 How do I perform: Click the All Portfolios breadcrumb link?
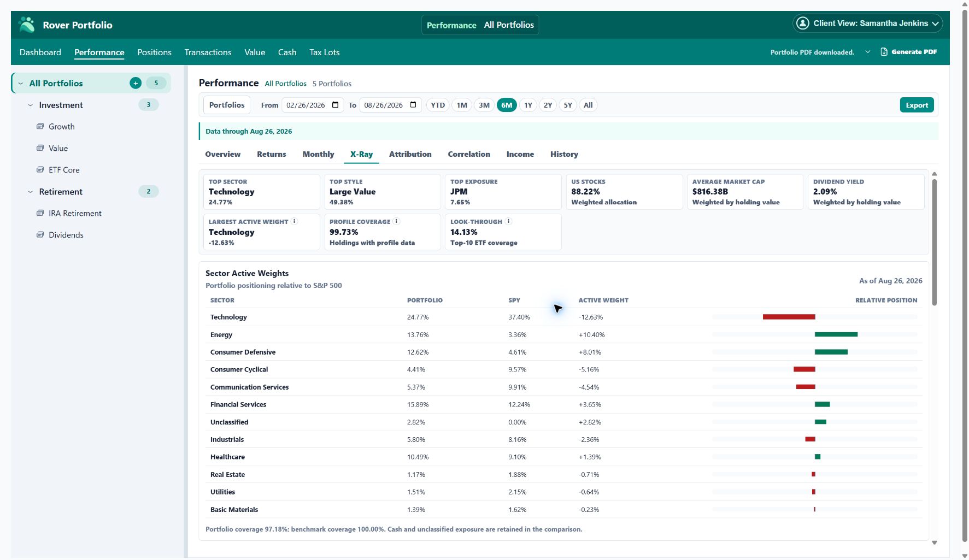click(286, 84)
